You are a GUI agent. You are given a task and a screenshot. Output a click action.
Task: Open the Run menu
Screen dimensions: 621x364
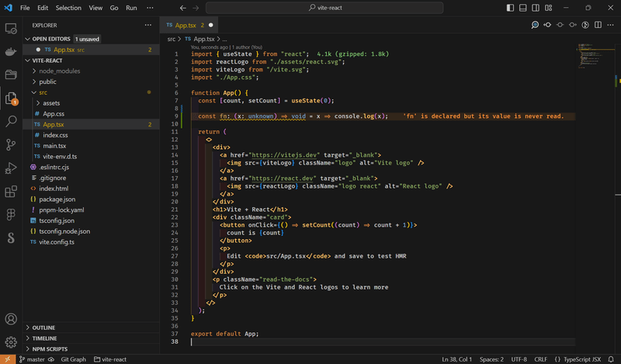click(131, 8)
